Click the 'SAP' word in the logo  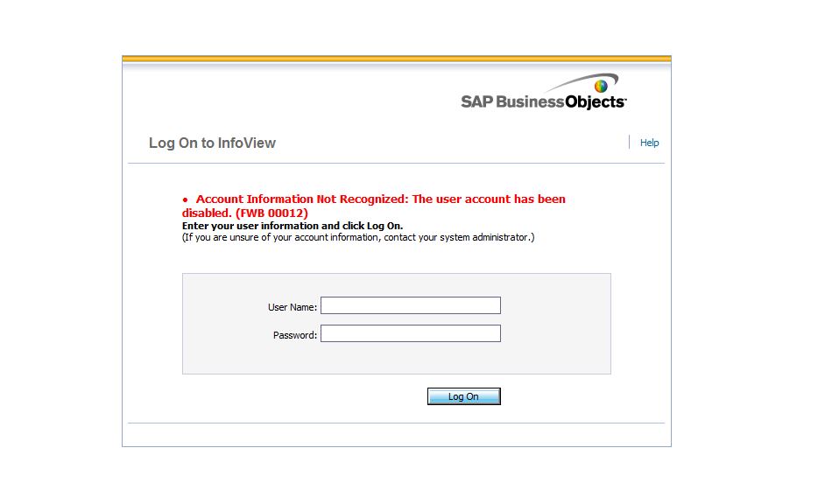tap(476, 101)
